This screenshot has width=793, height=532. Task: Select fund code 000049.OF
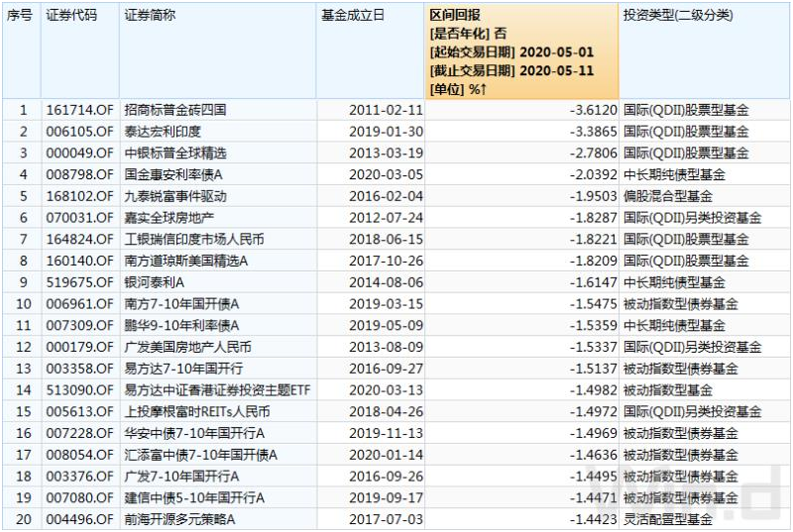pos(80,154)
